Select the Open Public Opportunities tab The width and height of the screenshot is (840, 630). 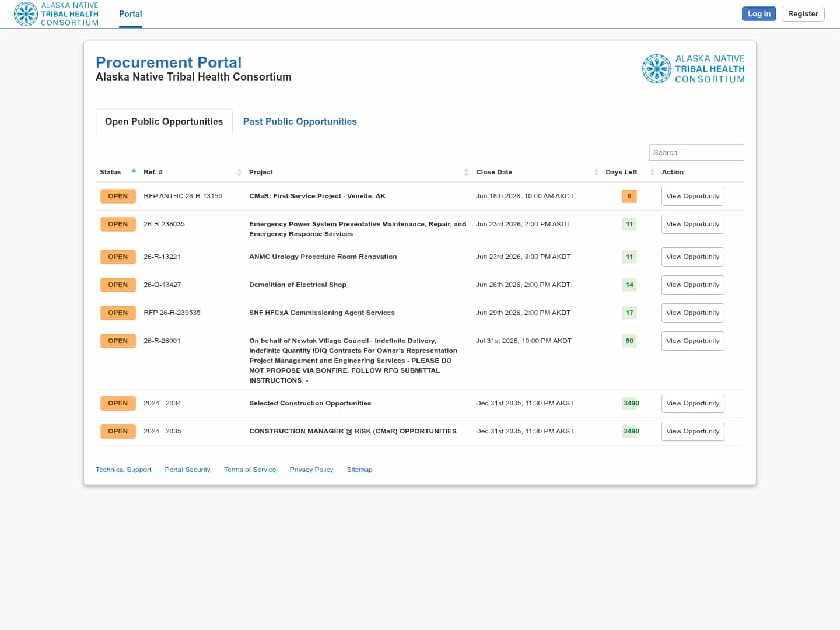164,121
